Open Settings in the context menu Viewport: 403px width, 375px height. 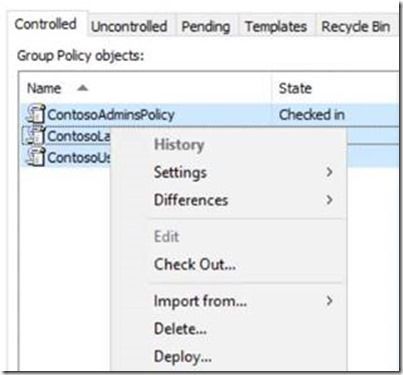click(x=180, y=172)
